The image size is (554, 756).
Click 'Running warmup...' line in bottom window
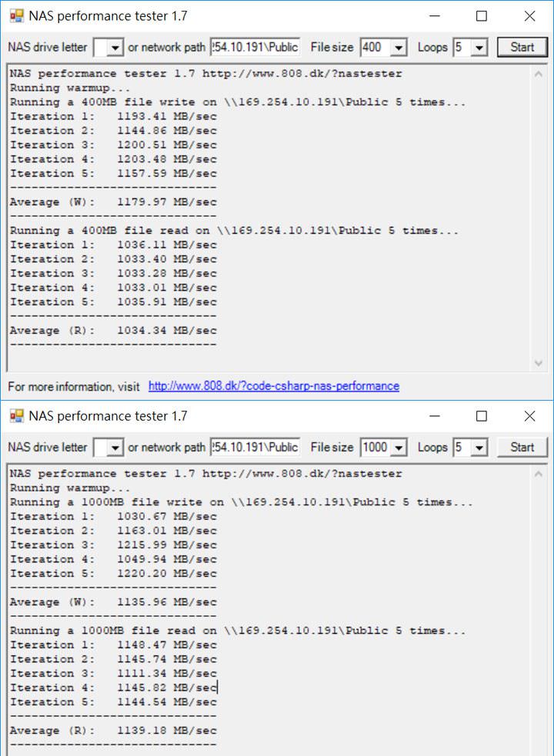[70, 488]
